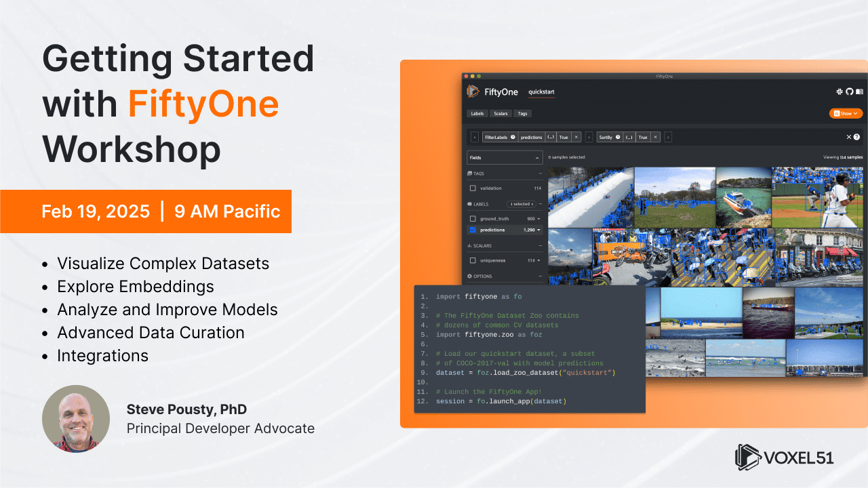Click the True value in FilterLabels stage

564,137
